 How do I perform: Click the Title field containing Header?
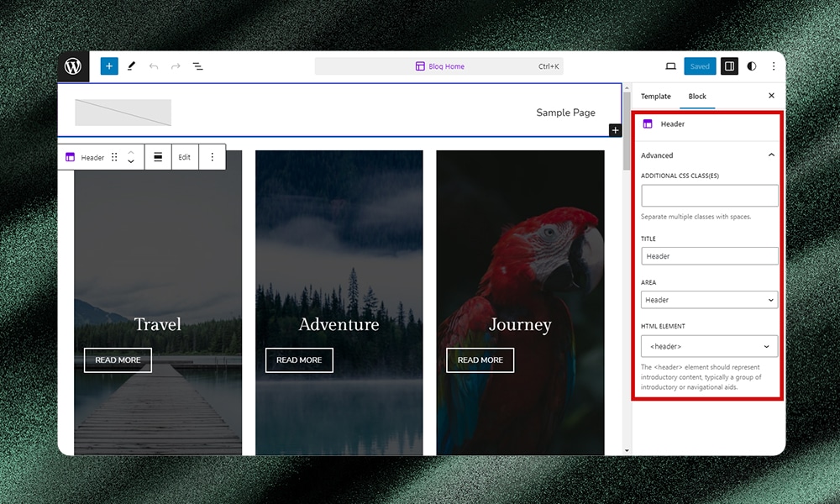(709, 256)
